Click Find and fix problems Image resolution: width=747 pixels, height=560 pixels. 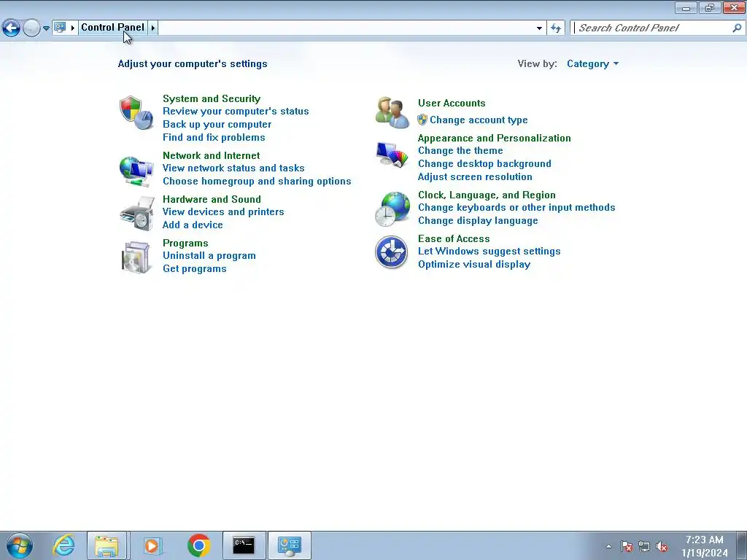point(214,137)
